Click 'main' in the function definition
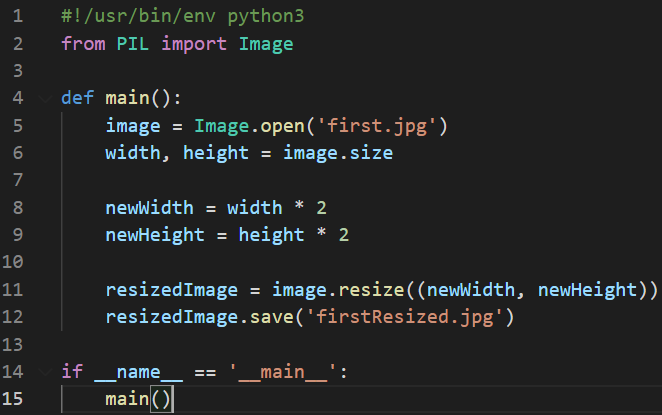Screen dimensions: 662x415 [128, 98]
